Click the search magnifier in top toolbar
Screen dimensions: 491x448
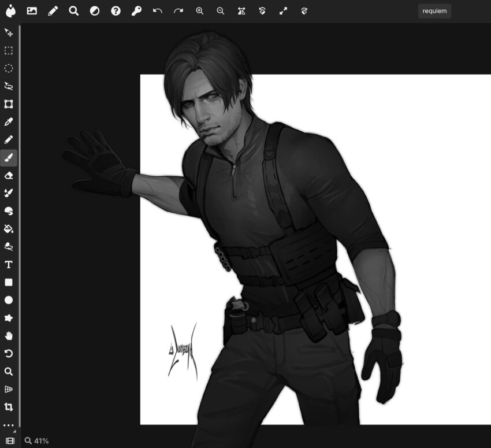[x=74, y=11]
